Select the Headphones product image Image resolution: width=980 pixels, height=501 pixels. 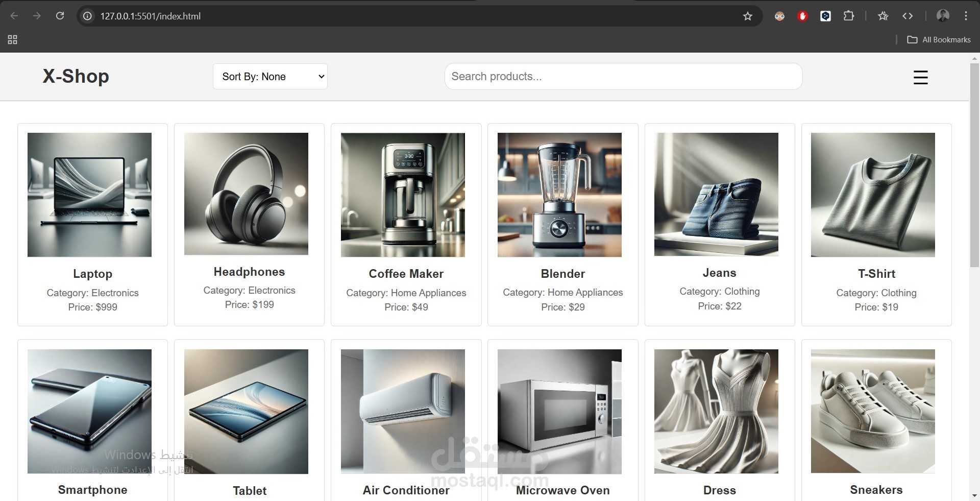pyautogui.click(x=246, y=194)
